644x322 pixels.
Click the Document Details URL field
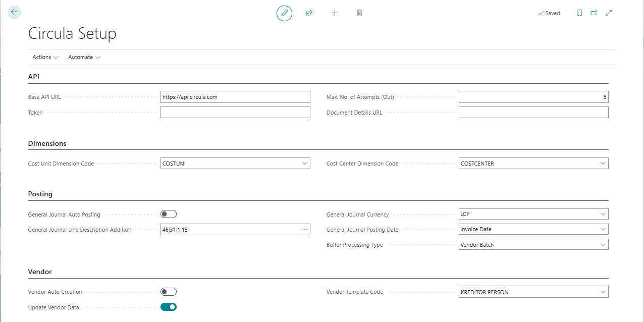[533, 112]
